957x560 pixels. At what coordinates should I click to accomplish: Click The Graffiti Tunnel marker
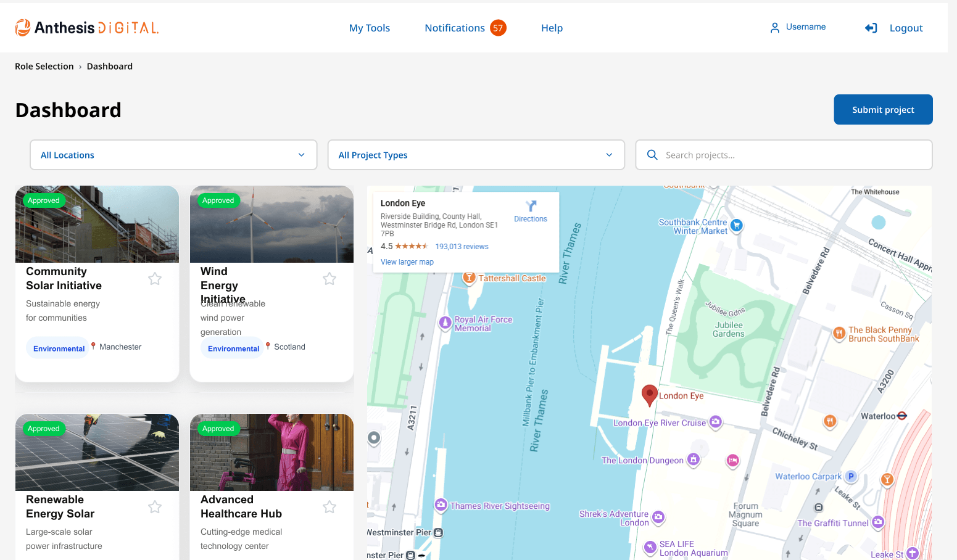pyautogui.click(x=877, y=522)
